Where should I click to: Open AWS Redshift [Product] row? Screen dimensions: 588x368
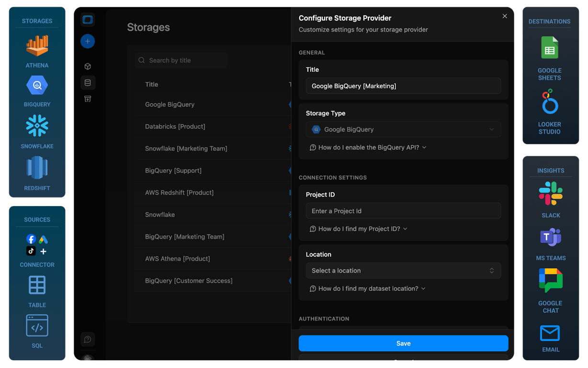[x=213, y=193]
